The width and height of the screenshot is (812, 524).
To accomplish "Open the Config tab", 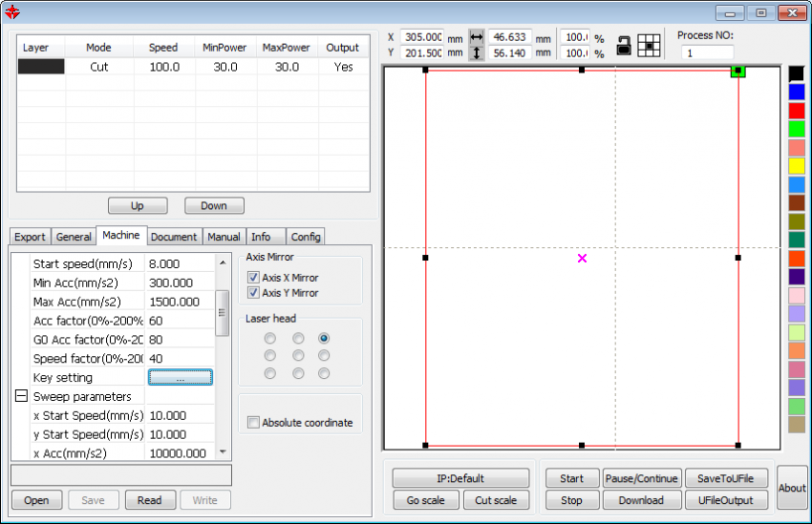I will (306, 237).
